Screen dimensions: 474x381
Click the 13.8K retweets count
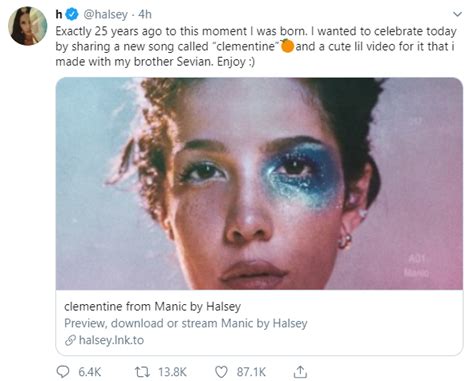[x=172, y=372]
